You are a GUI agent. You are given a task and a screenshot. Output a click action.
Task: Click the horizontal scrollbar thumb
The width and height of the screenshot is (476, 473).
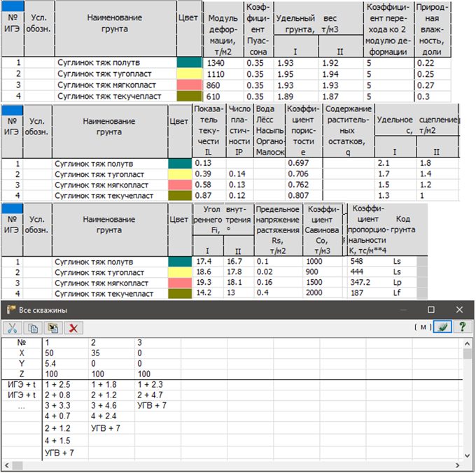coord(17,465)
